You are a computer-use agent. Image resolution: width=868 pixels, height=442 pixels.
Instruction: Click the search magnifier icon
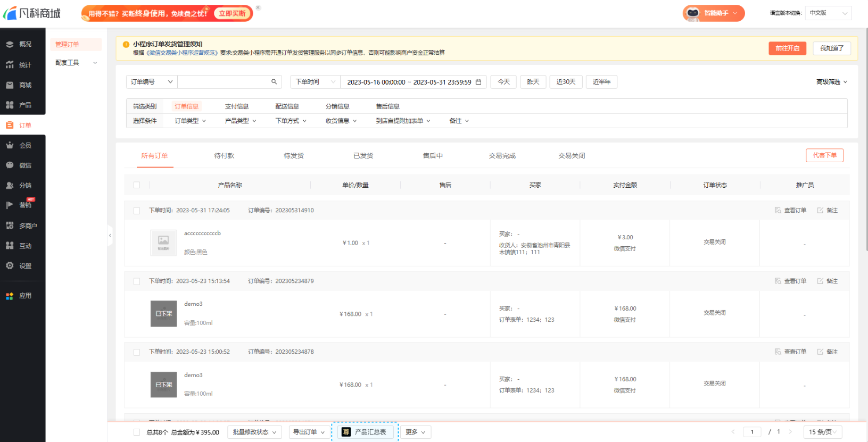[274, 82]
